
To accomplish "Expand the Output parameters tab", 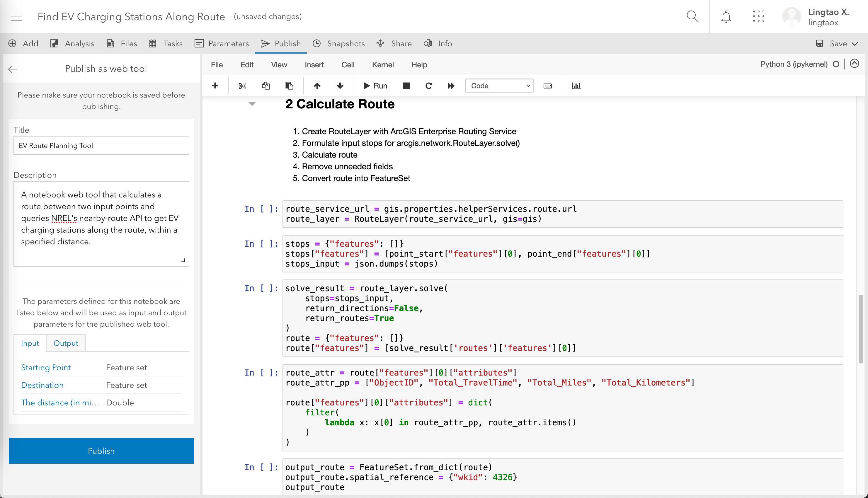I will point(65,342).
